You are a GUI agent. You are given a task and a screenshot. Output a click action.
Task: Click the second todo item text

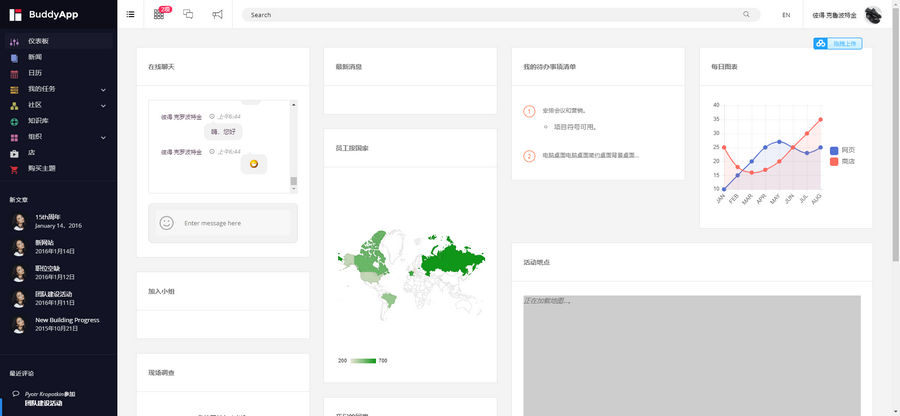(x=590, y=155)
